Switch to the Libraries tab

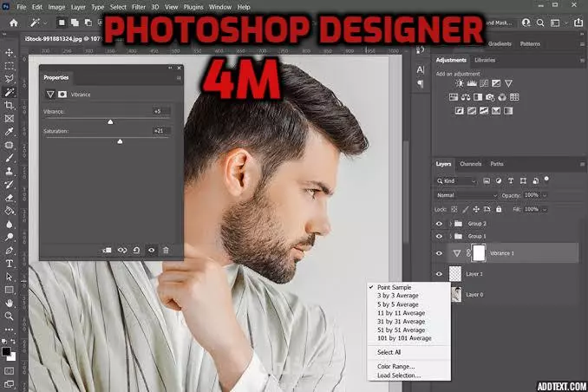point(485,60)
